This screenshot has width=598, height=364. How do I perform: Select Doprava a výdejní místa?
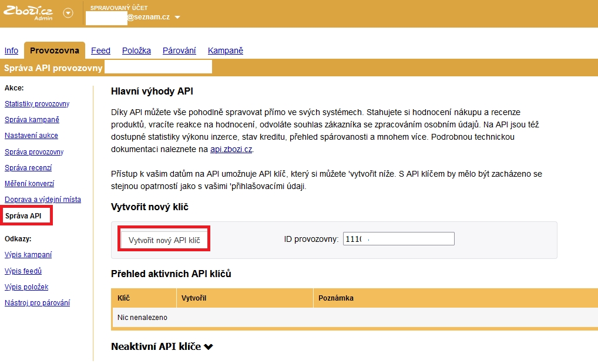(x=43, y=200)
